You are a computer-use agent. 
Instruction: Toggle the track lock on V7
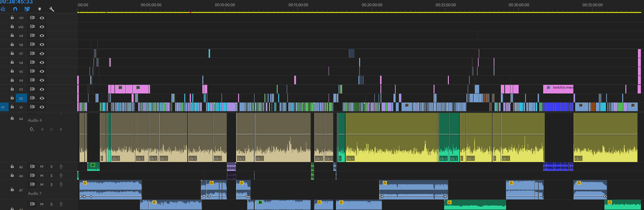click(12, 54)
